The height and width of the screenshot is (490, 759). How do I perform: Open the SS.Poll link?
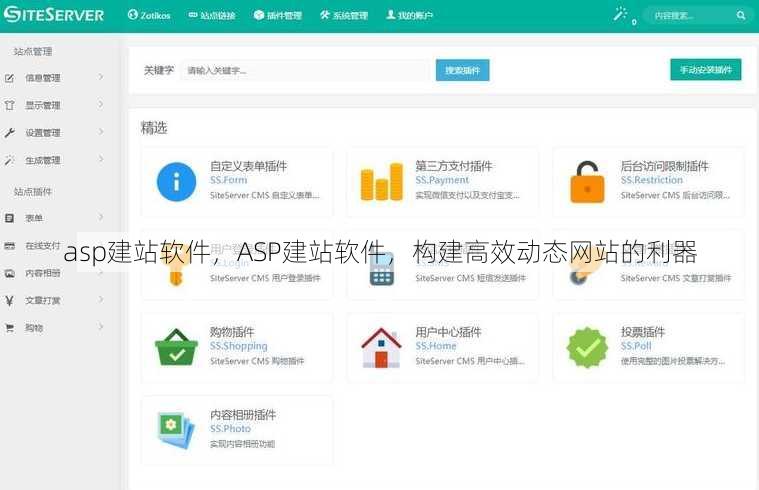tap(636, 346)
